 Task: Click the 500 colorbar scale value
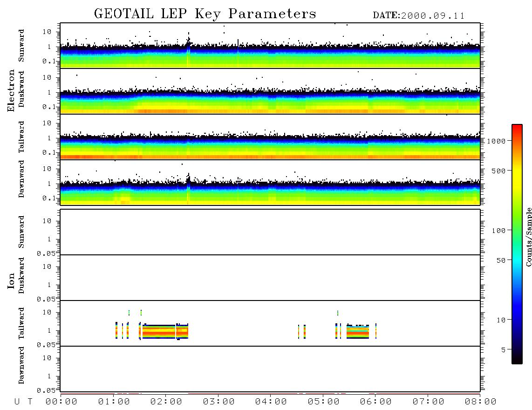pos(498,171)
